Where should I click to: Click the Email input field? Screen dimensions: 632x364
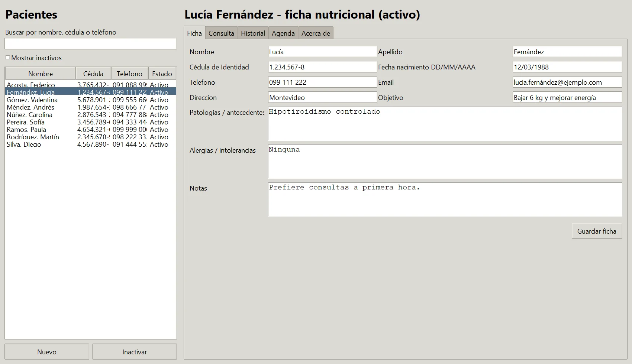click(x=567, y=82)
